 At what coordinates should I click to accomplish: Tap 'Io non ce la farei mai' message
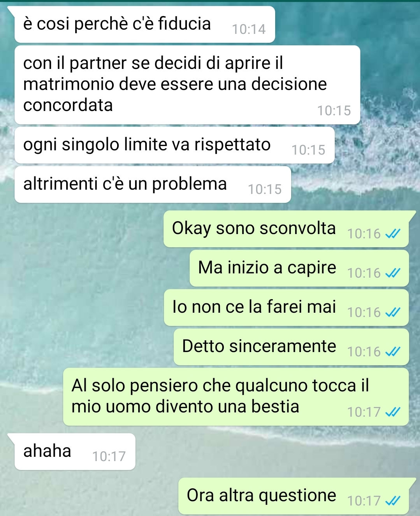(286, 308)
